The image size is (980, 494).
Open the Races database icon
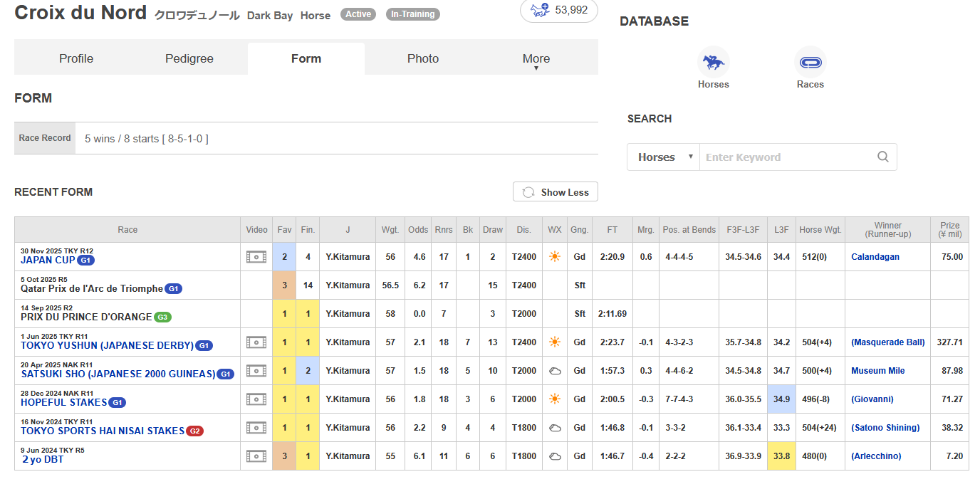point(810,63)
